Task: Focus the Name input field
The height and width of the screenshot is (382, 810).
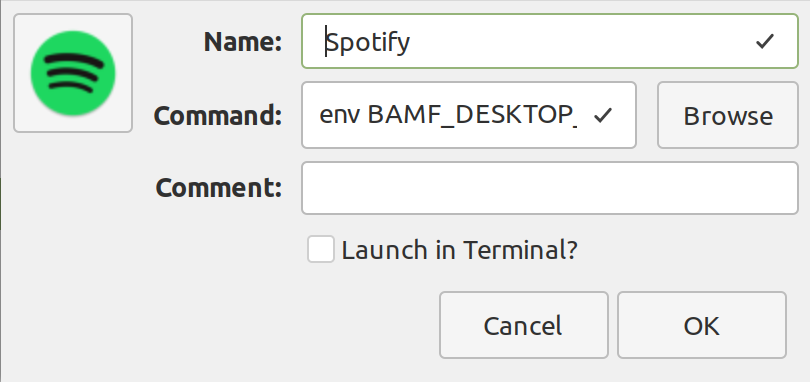Action: point(550,41)
